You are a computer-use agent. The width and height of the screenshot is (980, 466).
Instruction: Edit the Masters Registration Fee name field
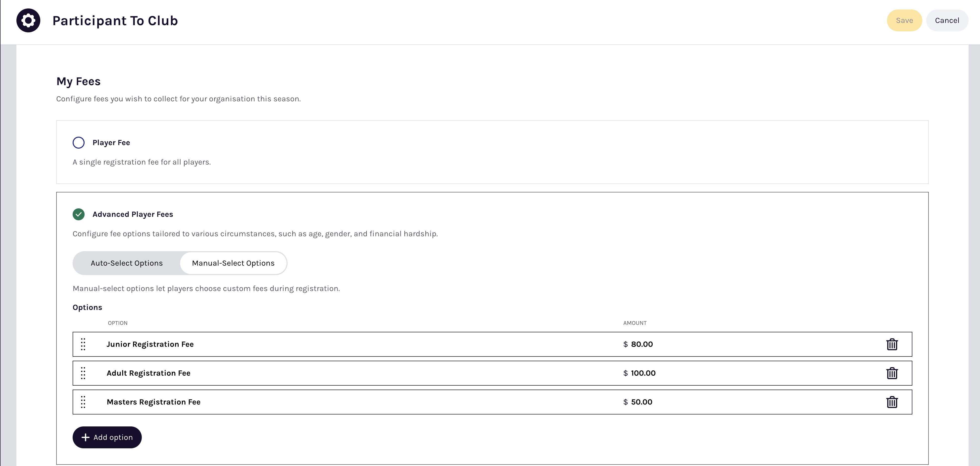(153, 402)
